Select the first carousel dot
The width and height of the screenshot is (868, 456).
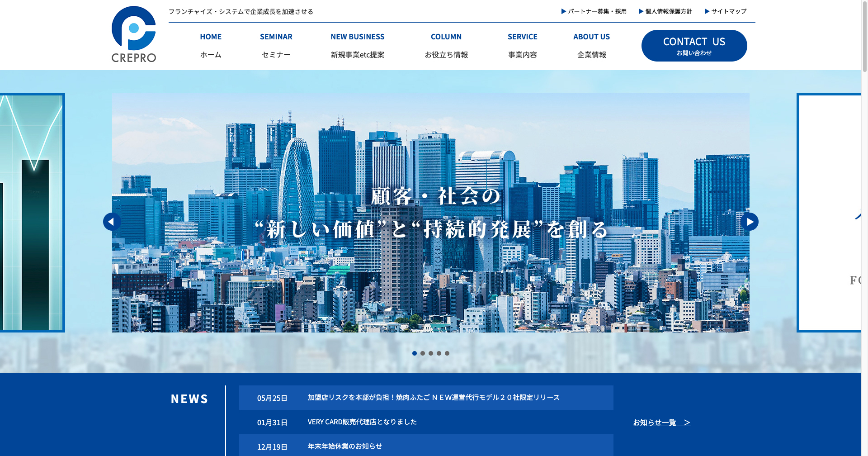415,353
